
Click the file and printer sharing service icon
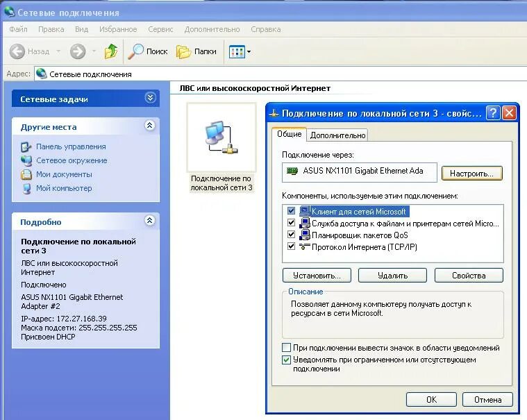tap(305, 223)
